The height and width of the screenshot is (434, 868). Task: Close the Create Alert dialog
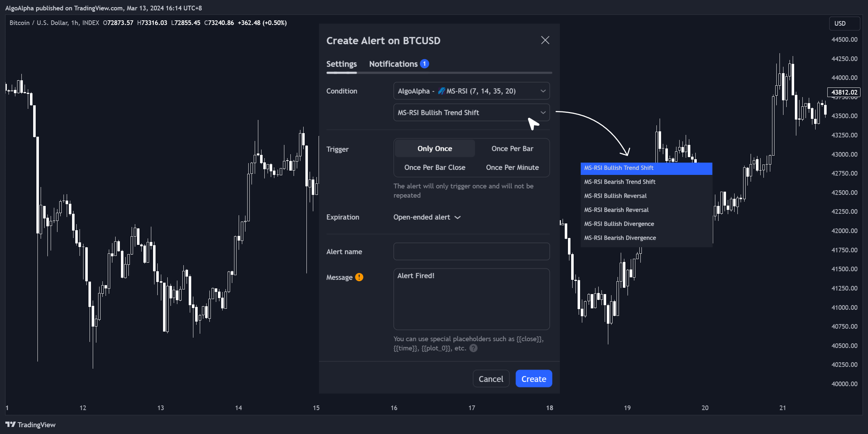(x=545, y=40)
